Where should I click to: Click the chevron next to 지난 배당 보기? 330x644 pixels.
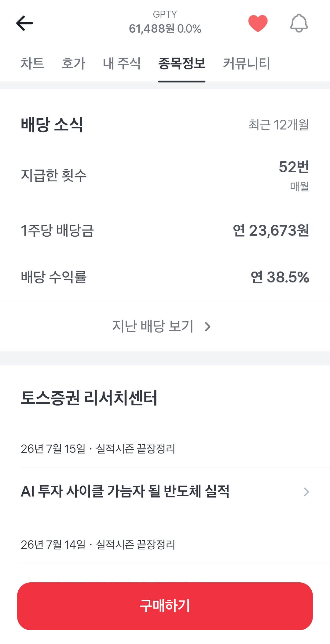(208, 327)
